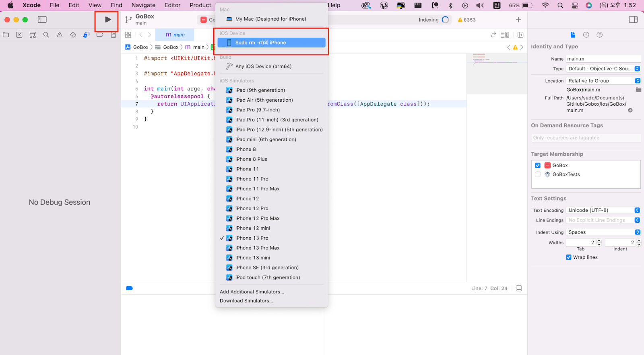644x355 pixels.
Task: Toggle the inspectors panel icon
Action: coord(633,19)
